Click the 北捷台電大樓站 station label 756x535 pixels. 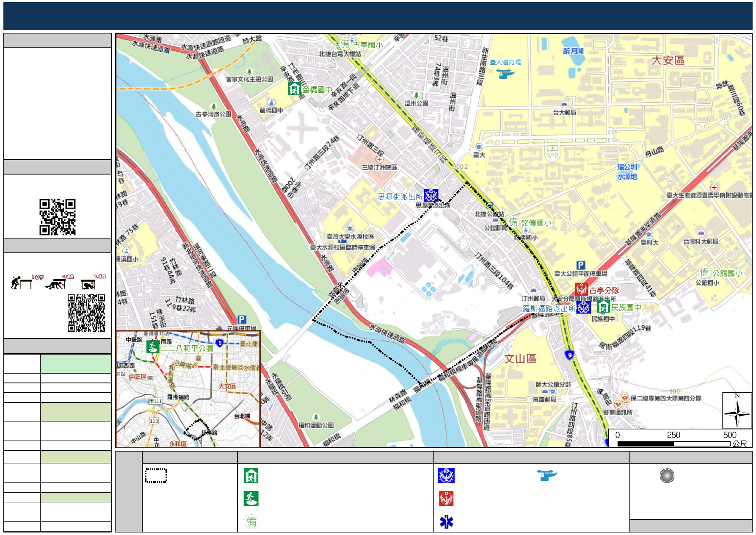click(x=340, y=54)
